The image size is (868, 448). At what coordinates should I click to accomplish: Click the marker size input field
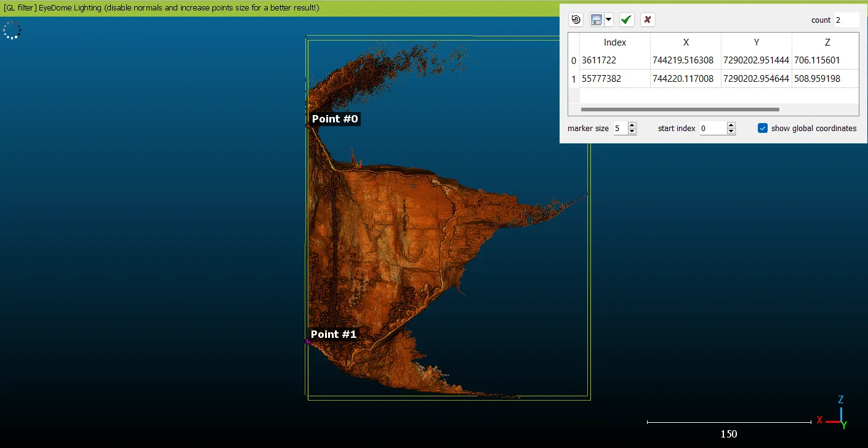click(620, 129)
